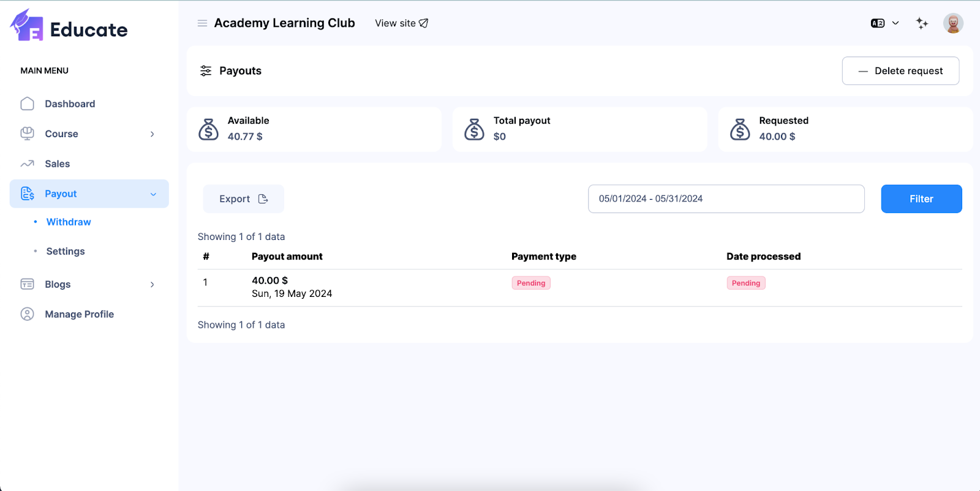
Task: Click the sparkle AI assistant icon
Action: (922, 23)
